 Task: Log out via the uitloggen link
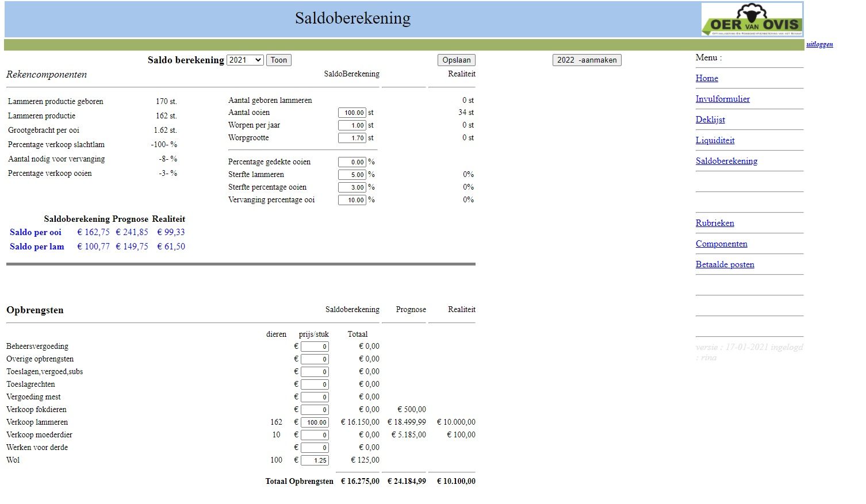click(819, 44)
